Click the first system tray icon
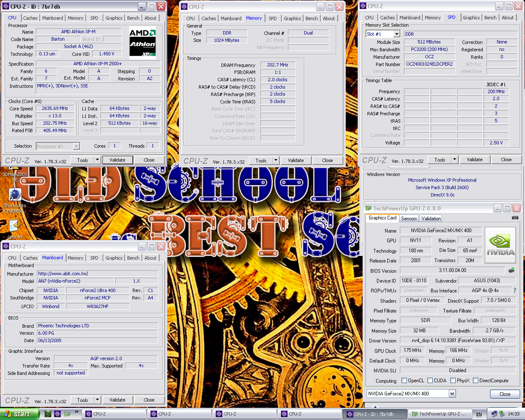Screen dimensions: 525x420 click(x=494, y=414)
